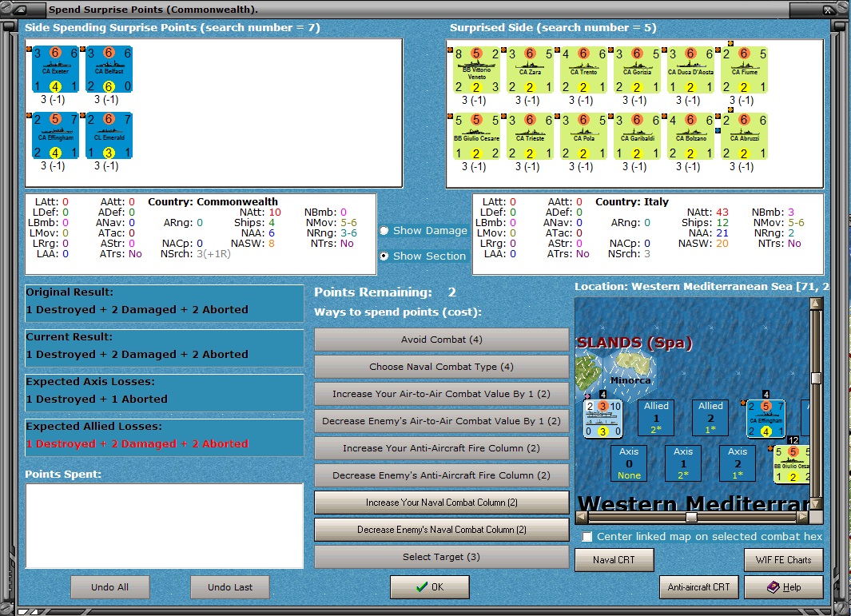
Task: Click Decrease Enemy's Naval Combat Column (2)
Action: (441, 530)
